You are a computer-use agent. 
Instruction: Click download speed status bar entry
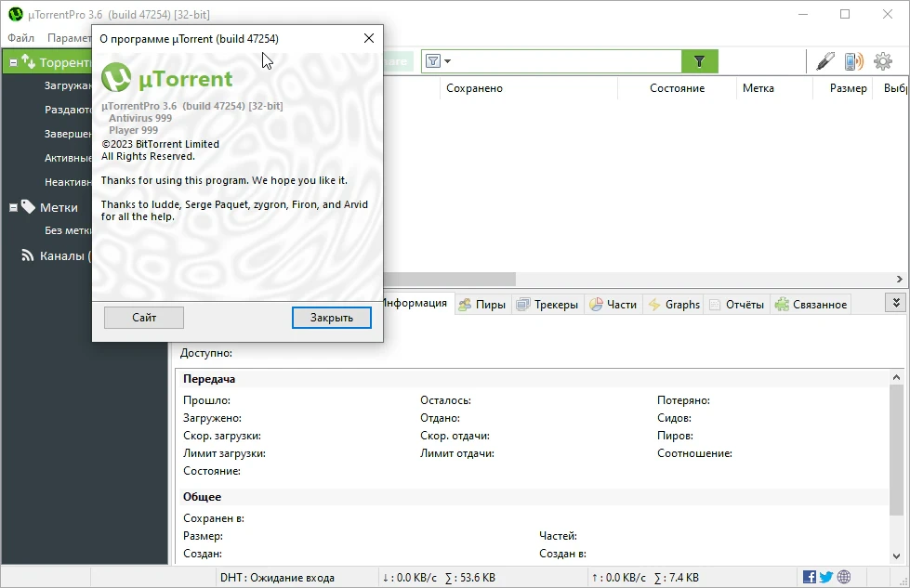[439, 578]
